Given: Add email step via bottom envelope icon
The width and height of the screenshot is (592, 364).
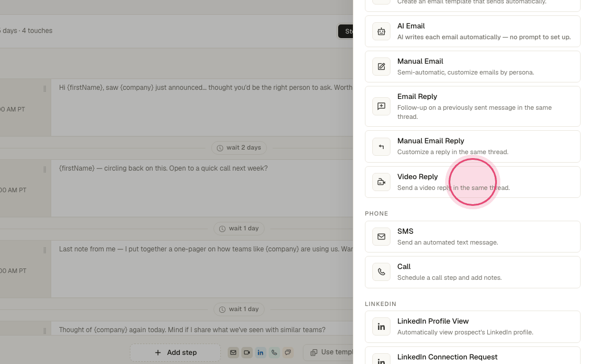Looking at the screenshot, I should 233,352.
